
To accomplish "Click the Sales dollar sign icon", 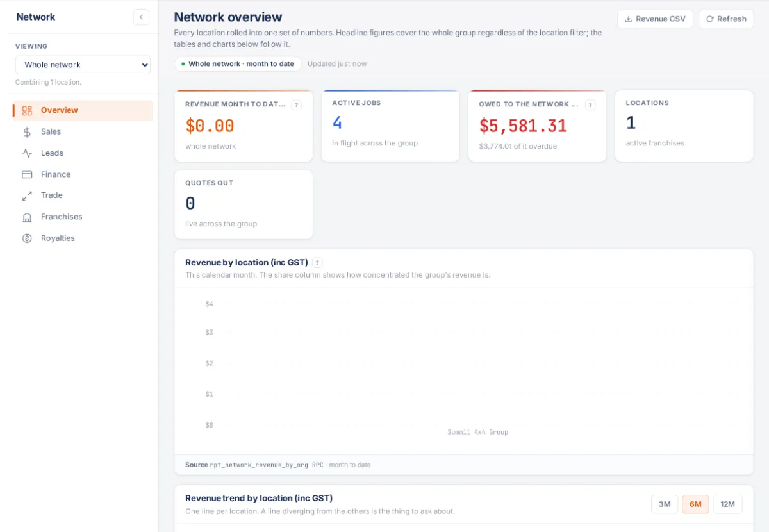I will (x=27, y=132).
